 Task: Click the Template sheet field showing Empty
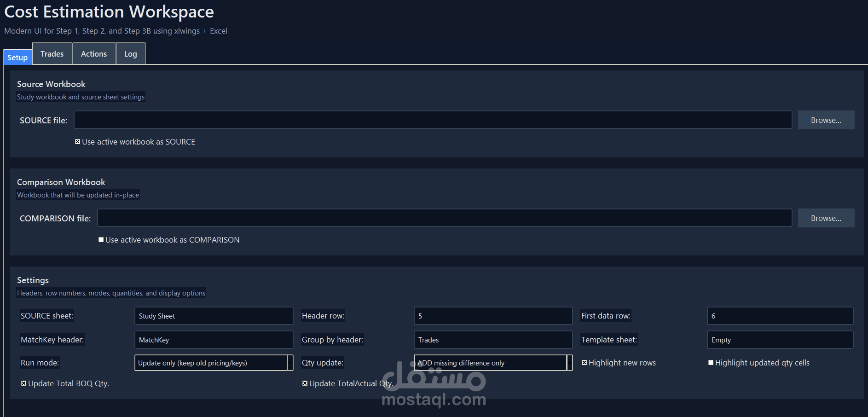pos(780,340)
